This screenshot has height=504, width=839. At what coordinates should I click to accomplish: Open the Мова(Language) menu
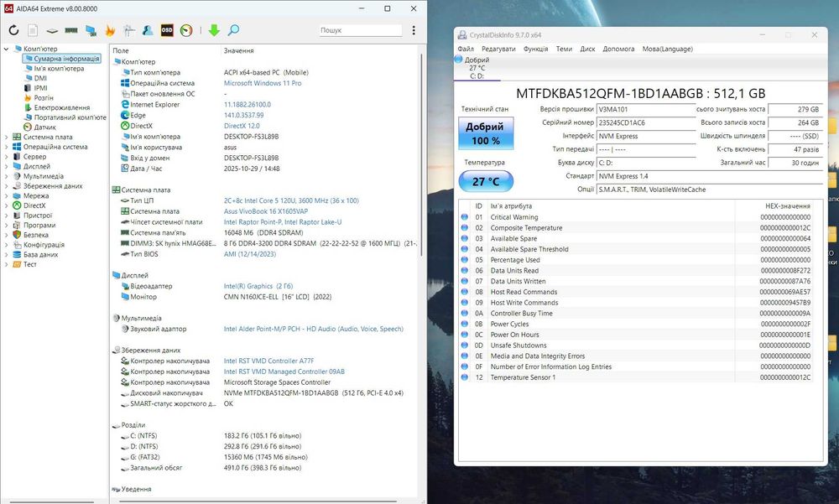click(x=667, y=49)
